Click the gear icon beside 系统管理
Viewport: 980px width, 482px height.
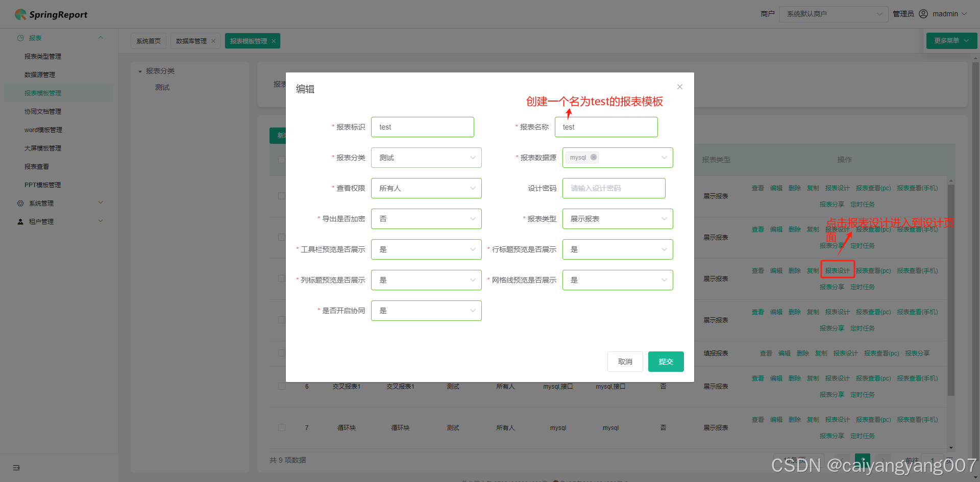click(20, 202)
